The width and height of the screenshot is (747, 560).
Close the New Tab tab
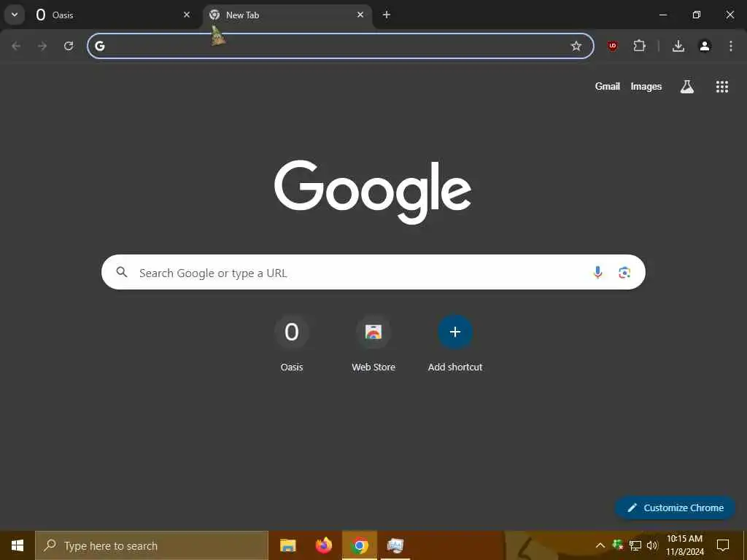(x=360, y=15)
